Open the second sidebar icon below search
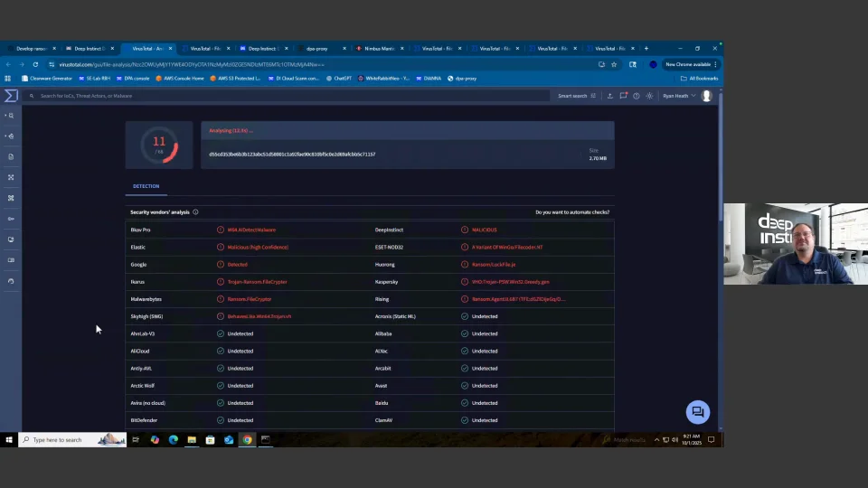Viewport: 868px width, 488px height. tap(11, 136)
